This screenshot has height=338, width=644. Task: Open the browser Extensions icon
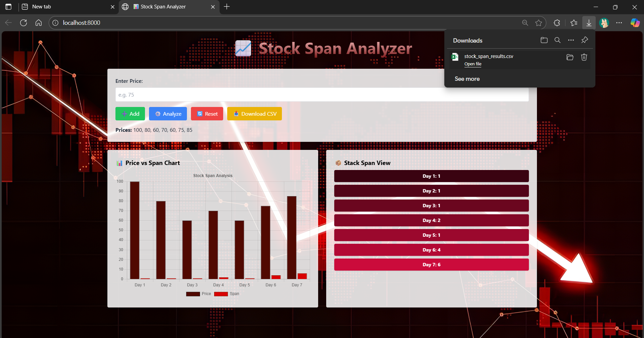pos(556,22)
